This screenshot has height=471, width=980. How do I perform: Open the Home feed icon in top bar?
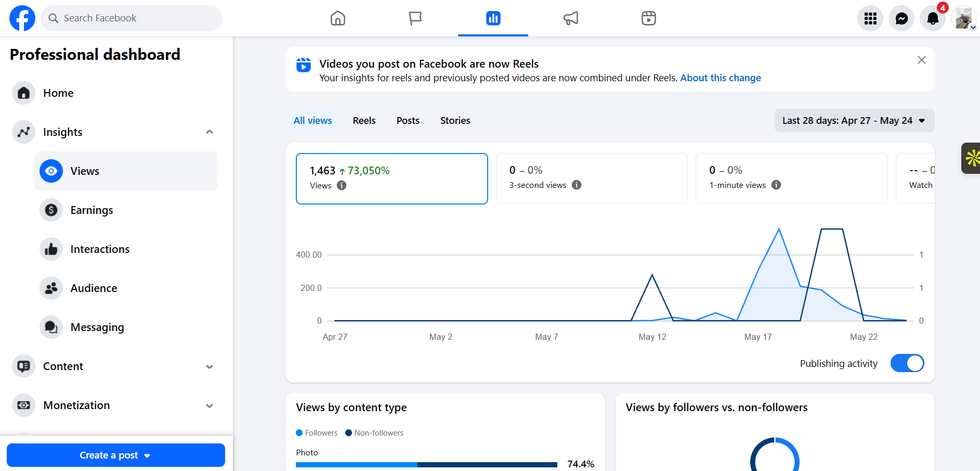tap(338, 18)
